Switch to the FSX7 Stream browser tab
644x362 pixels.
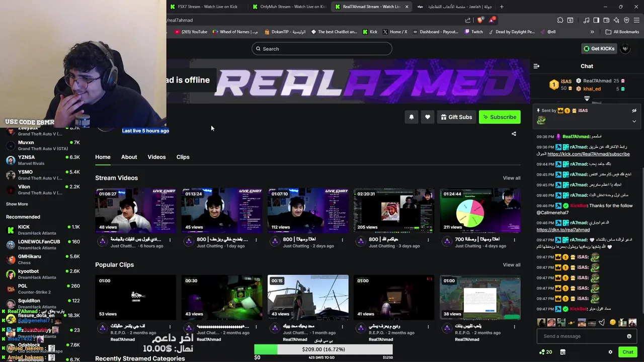[208, 7]
